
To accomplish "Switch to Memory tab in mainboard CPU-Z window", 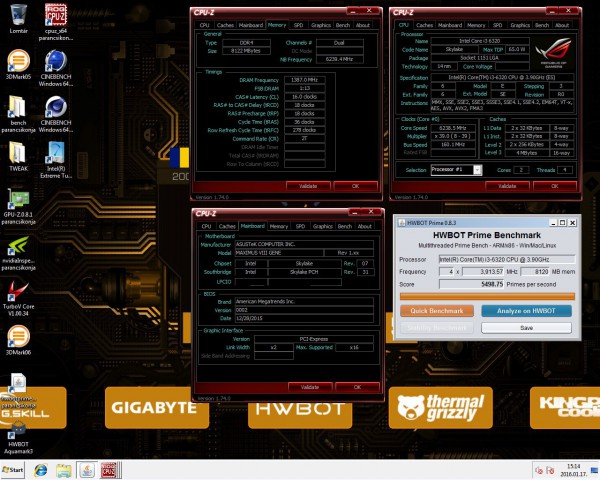I will coord(279,226).
